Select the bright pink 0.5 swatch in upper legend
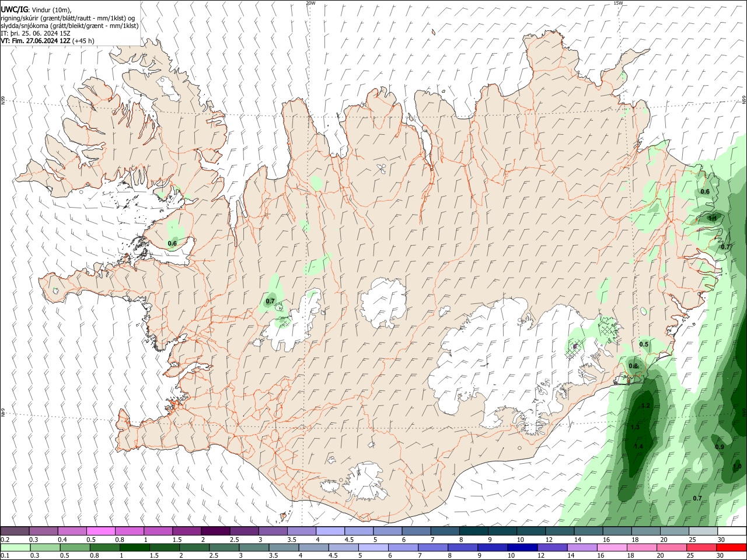This screenshot has height=560, width=747. click(x=100, y=531)
